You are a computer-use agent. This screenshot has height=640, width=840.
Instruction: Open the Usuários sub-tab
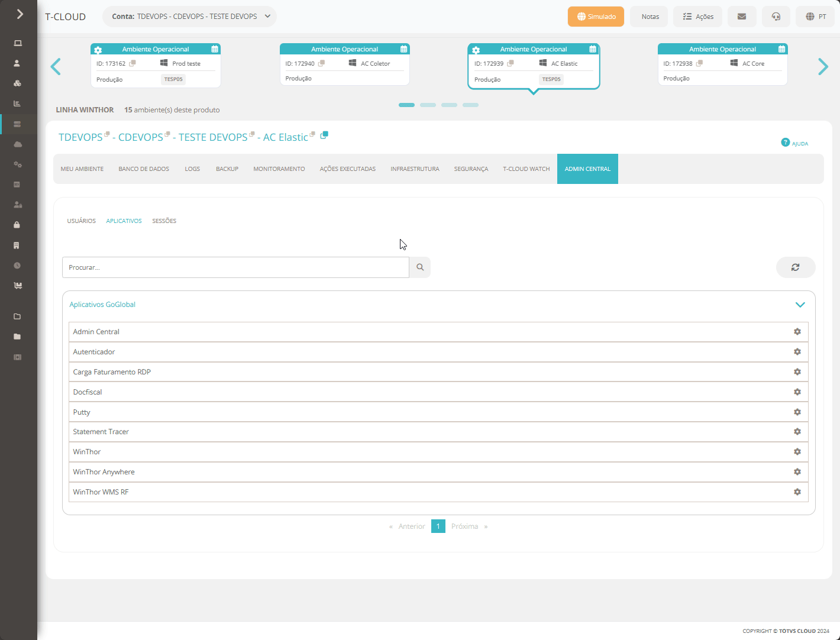82,221
